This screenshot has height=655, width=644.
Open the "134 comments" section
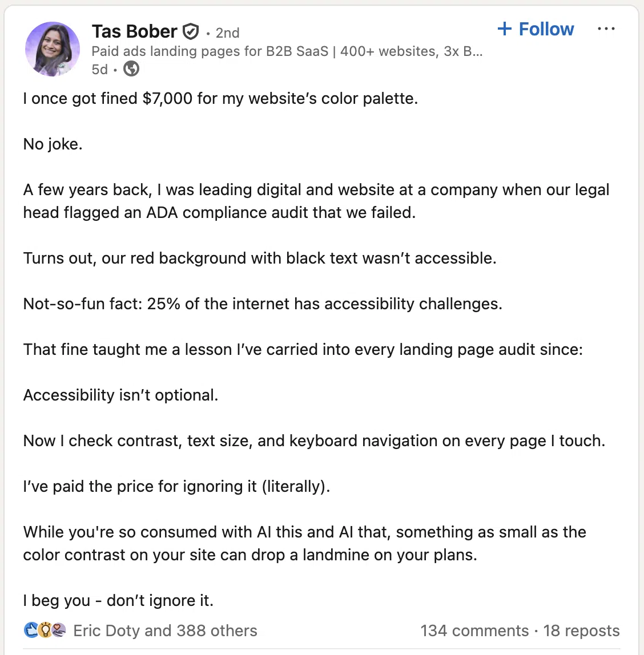(x=475, y=630)
